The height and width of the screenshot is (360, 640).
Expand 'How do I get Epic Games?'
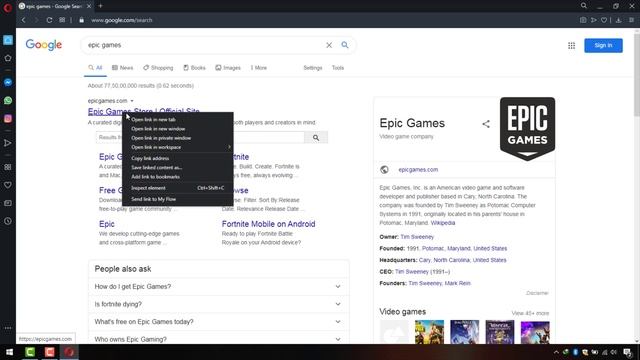tap(219, 287)
